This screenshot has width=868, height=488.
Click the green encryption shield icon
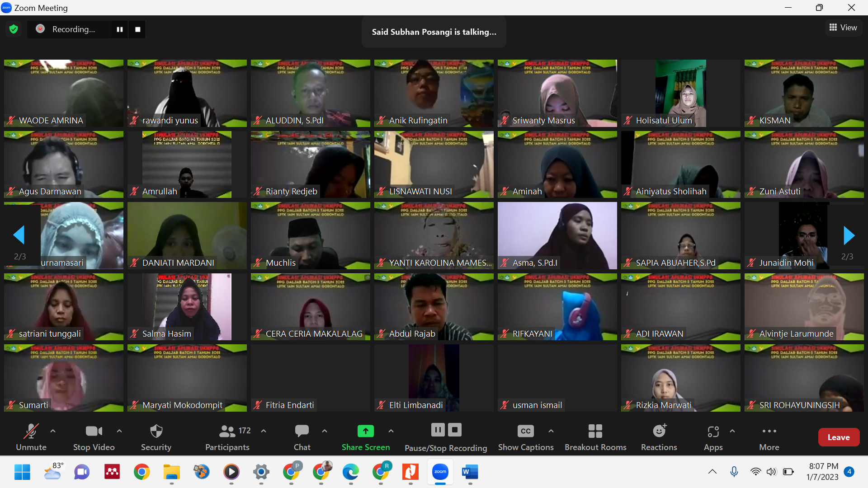pyautogui.click(x=14, y=29)
